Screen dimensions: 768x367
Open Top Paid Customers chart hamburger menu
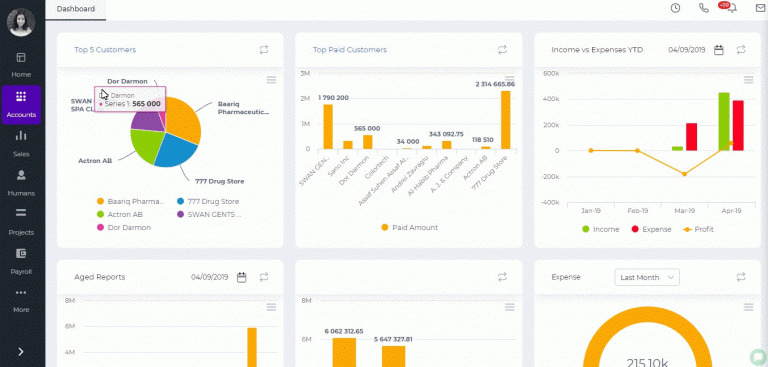coord(510,80)
